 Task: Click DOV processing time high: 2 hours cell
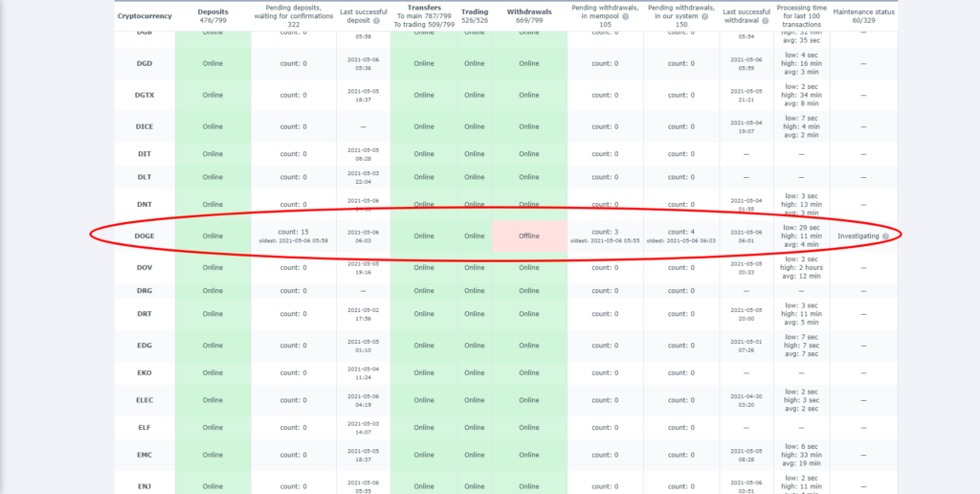pos(802,268)
